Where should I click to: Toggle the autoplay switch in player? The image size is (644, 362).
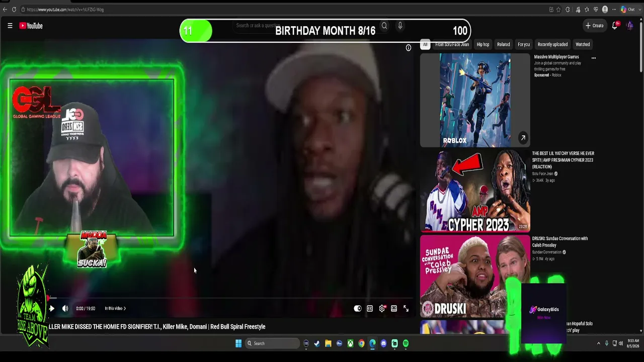click(x=358, y=308)
